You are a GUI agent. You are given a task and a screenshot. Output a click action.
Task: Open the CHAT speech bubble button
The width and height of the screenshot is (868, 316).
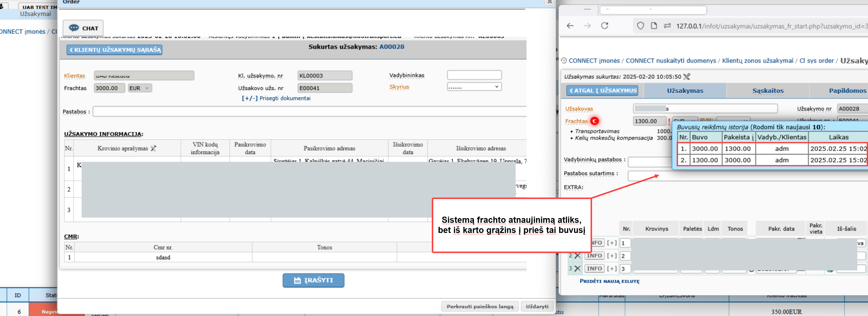tap(83, 28)
